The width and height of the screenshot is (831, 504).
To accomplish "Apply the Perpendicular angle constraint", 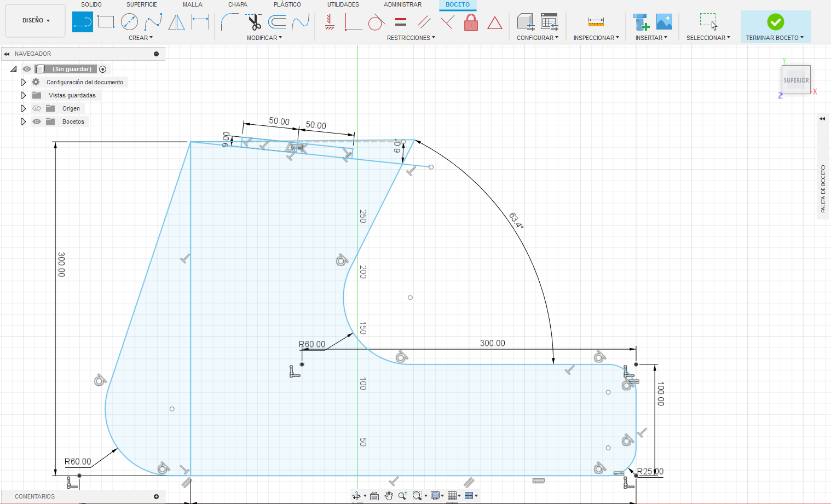I will 353,22.
